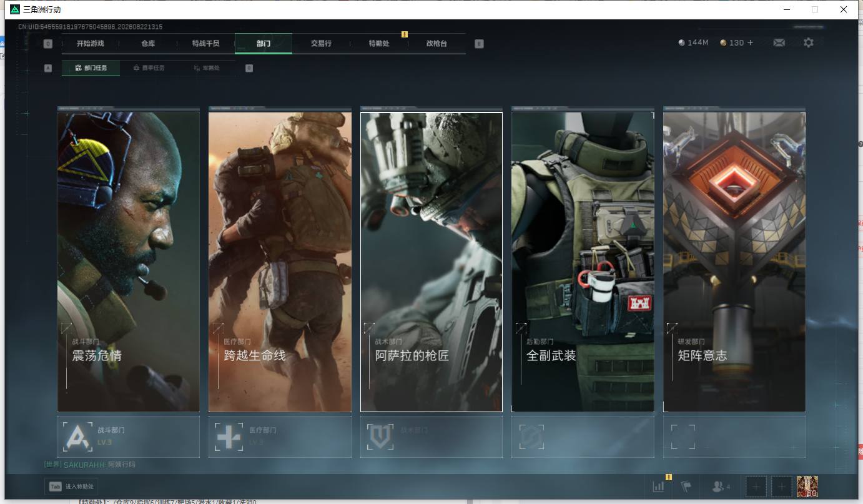Open the 交易行 tab

[321, 44]
